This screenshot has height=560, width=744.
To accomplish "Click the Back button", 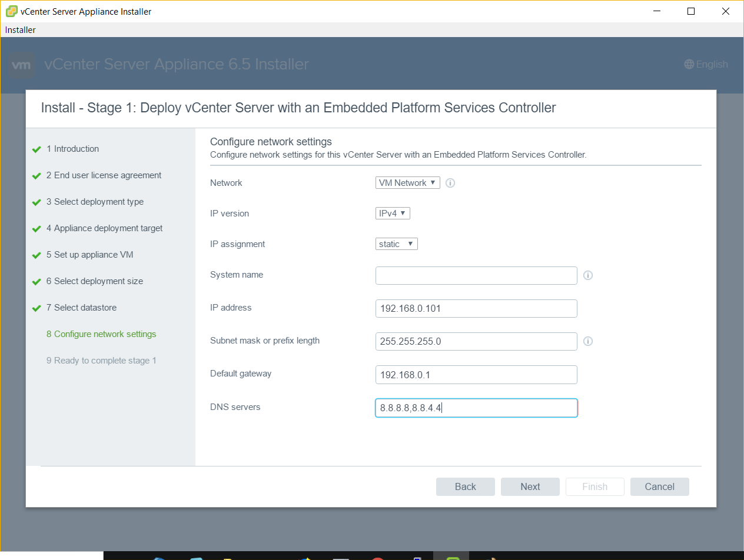I will click(x=466, y=486).
